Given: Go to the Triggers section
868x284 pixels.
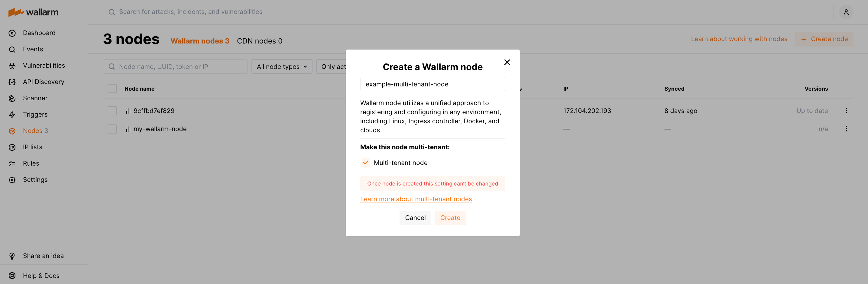Looking at the screenshot, I should point(35,114).
